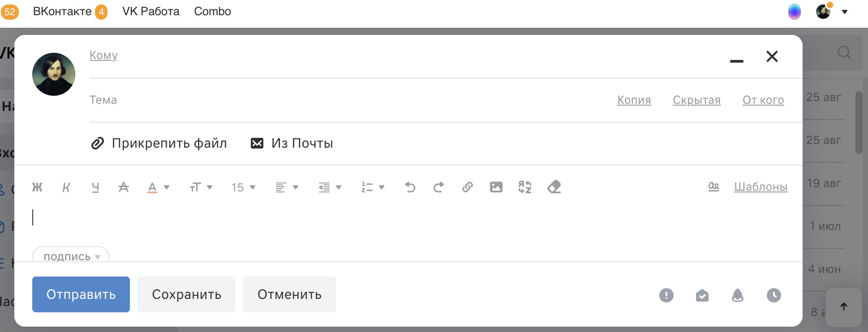868x332 pixels.
Task: Click the Отправить button
Action: [81, 294]
